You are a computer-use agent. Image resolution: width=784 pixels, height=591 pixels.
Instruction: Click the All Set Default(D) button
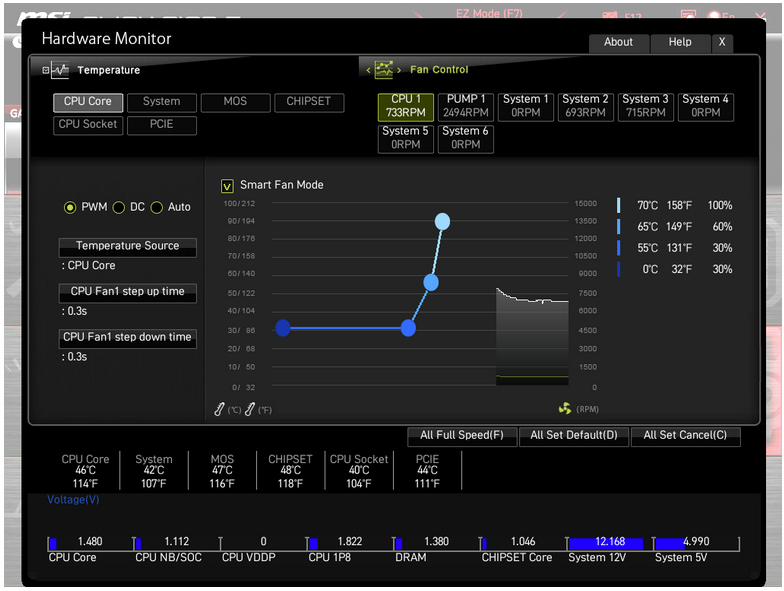point(574,436)
